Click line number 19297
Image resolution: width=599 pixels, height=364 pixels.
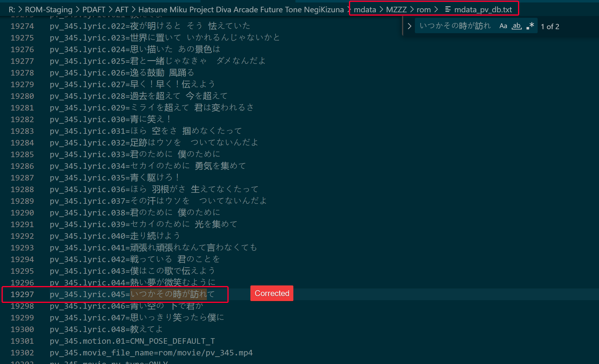(x=22, y=294)
